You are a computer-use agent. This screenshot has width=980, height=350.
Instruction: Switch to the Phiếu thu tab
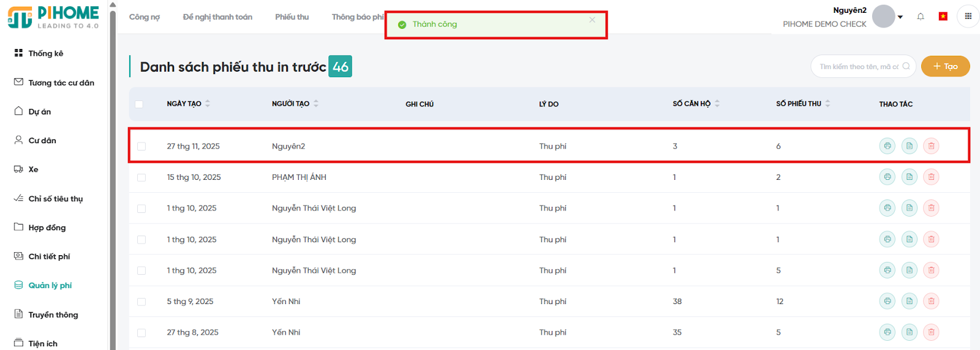292,17
